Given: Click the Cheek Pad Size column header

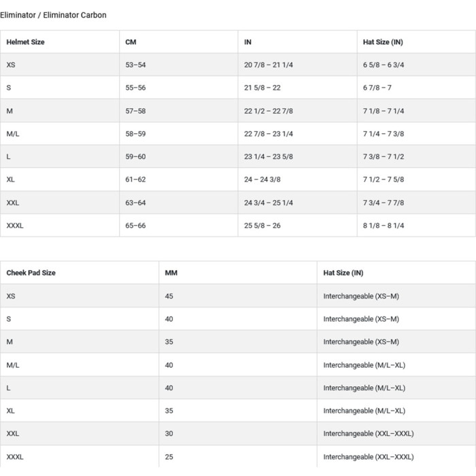Looking at the screenshot, I should coord(31,273).
